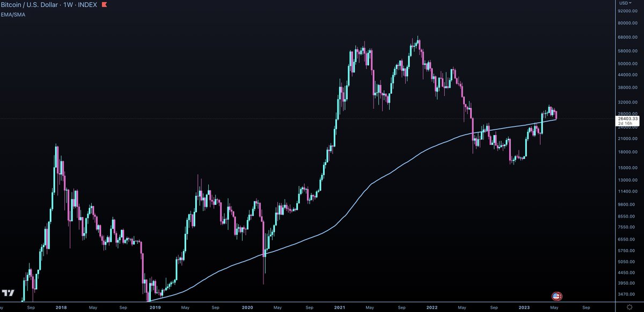Click the 32000.00 price axis label
The image size is (644, 312).
click(627, 102)
